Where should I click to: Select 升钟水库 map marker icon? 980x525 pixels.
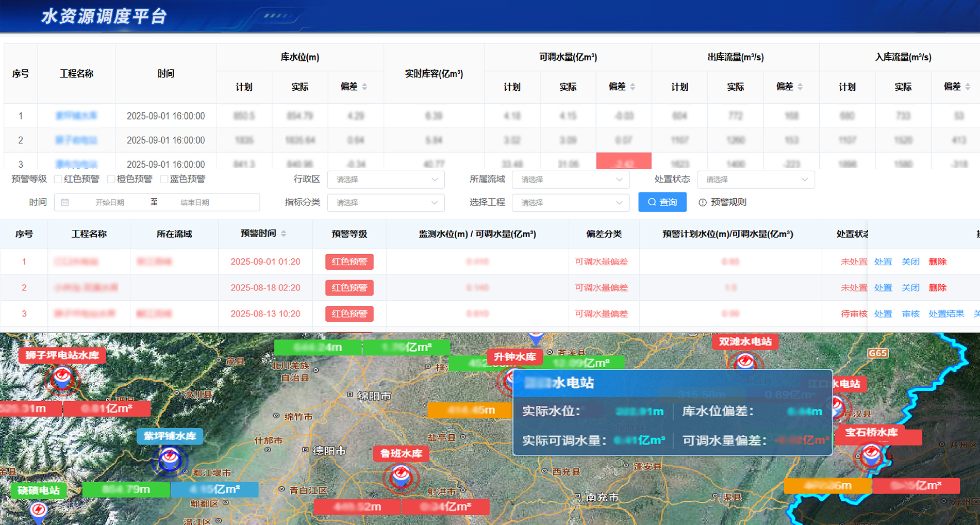point(506,381)
